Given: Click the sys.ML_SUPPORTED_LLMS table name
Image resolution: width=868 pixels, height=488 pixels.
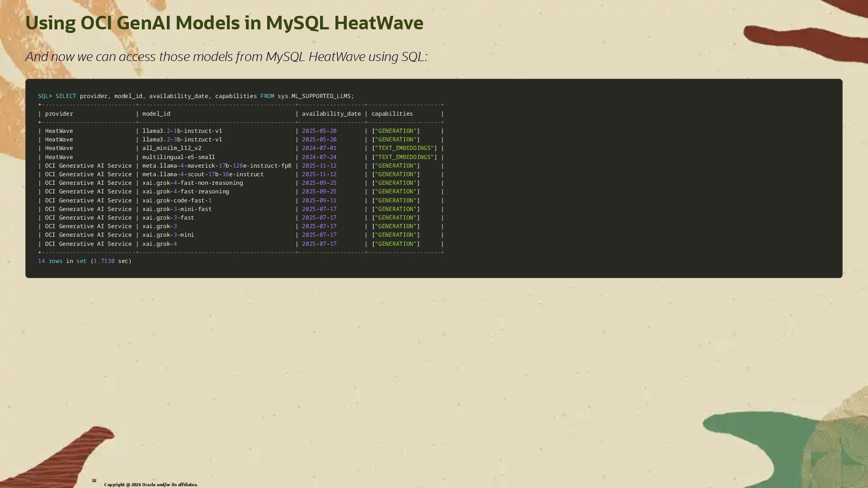Looking at the screenshot, I should (x=315, y=96).
